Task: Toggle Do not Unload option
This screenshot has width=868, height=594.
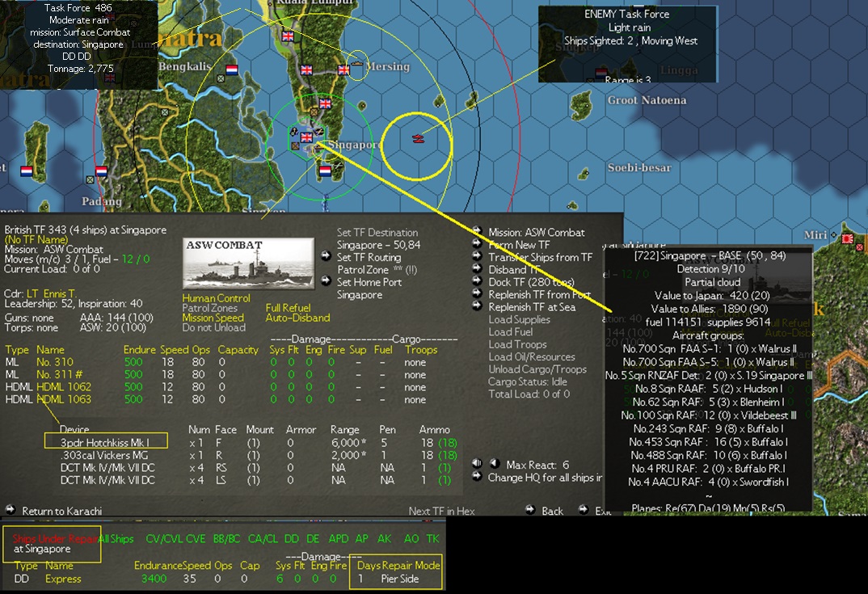Action: 213,328
